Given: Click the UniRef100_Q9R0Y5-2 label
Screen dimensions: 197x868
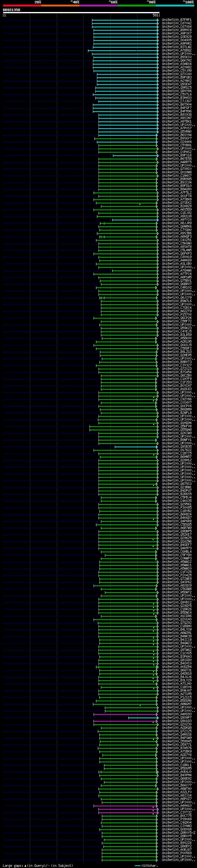Looking at the screenshot, I should coord(179,833).
